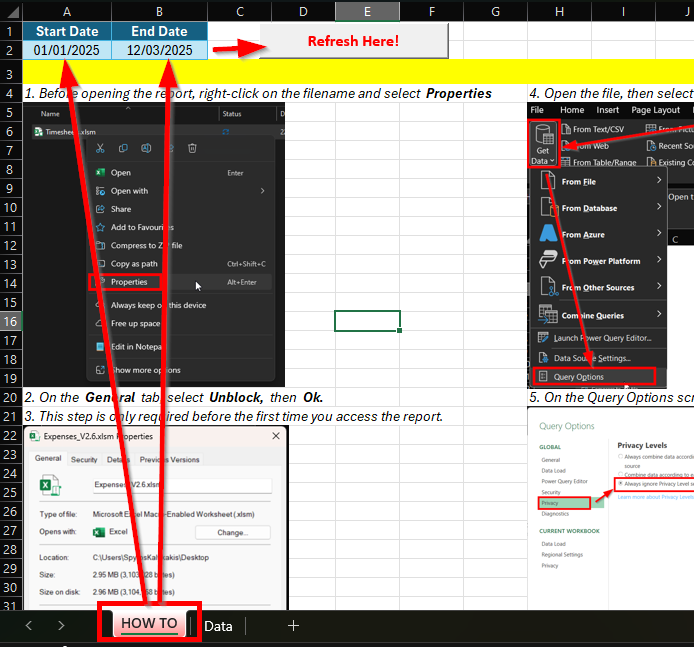The image size is (694, 647).
Task: Select the embedded Query Options screenshot
Action: [610, 508]
